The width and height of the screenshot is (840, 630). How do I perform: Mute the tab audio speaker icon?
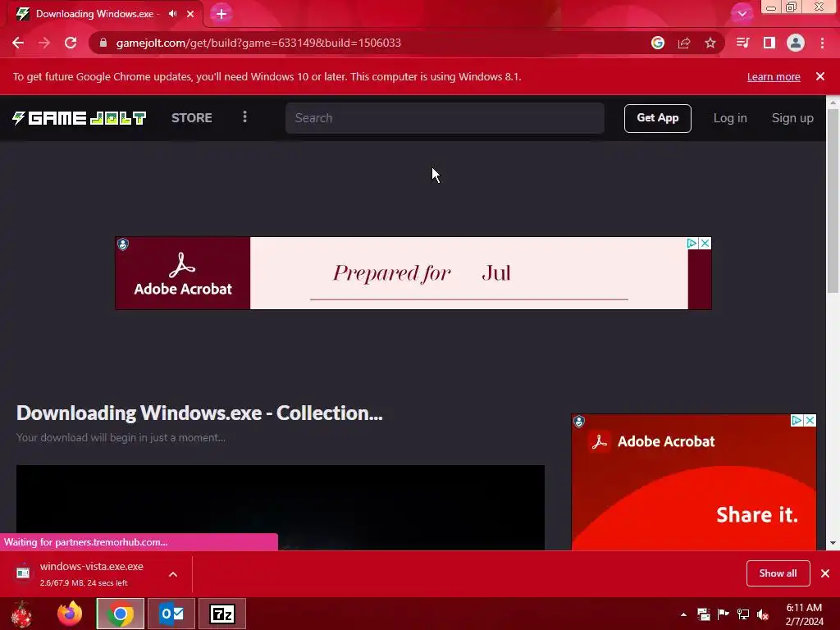172,14
